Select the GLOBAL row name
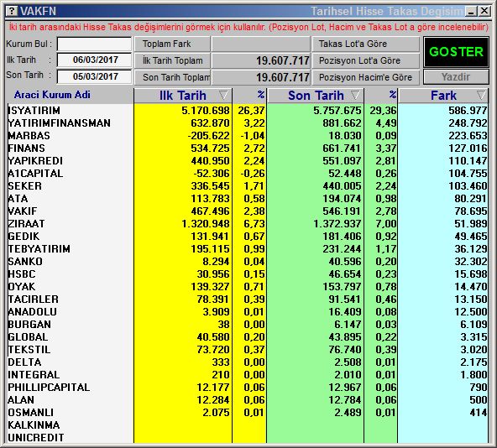This screenshot has height=448, width=497. [28, 337]
